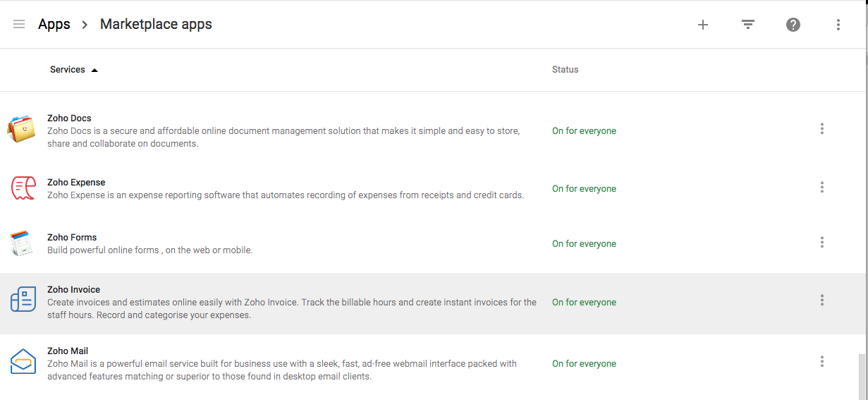The width and height of the screenshot is (868, 400).
Task: Open options menu for Zoho Expense row
Action: tap(822, 188)
